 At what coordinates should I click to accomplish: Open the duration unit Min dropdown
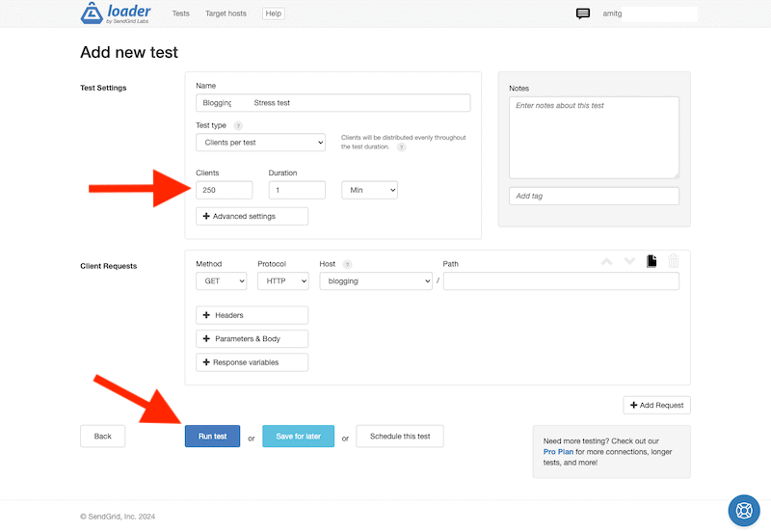(370, 190)
